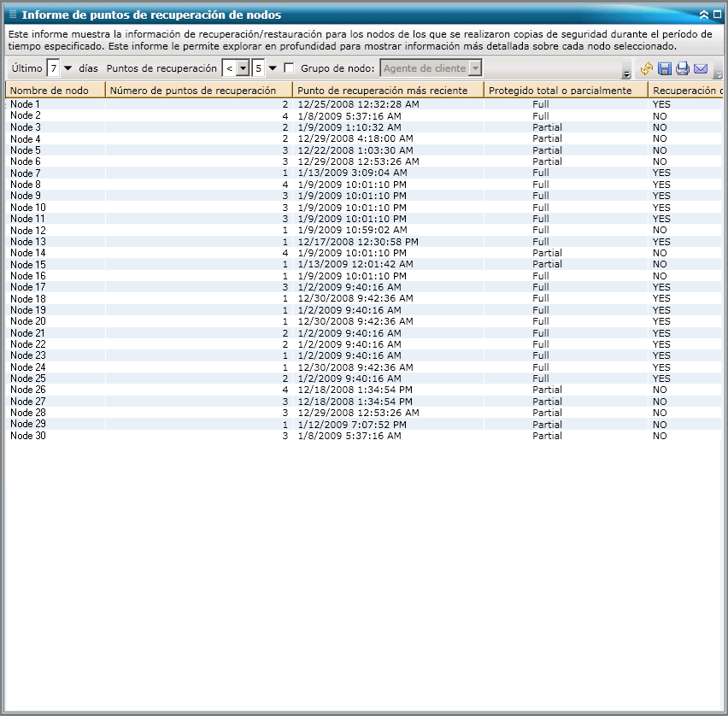Click date 12/29/2008 4:18:00 AM

[x=355, y=138]
